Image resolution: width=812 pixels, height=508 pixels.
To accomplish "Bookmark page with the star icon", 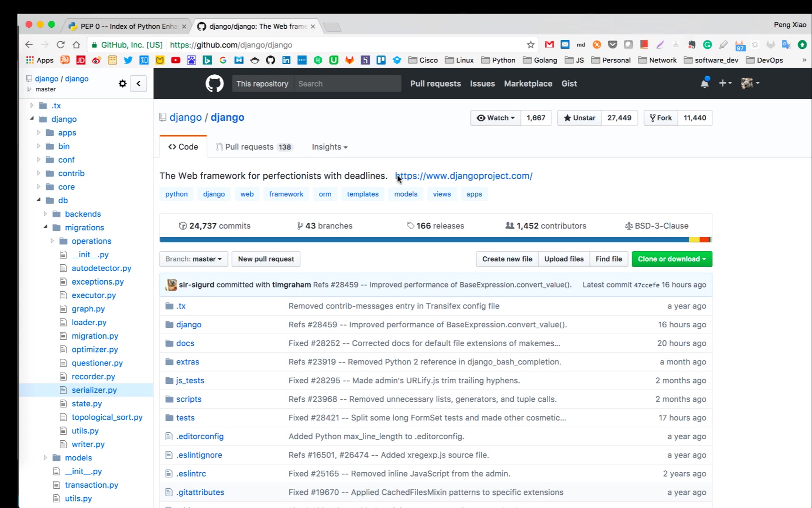I will 531,45.
